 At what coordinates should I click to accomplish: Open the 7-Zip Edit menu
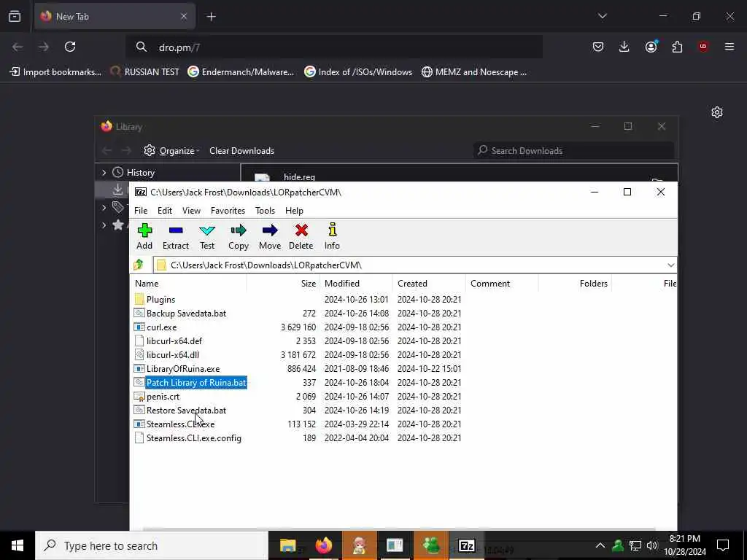[165, 211]
